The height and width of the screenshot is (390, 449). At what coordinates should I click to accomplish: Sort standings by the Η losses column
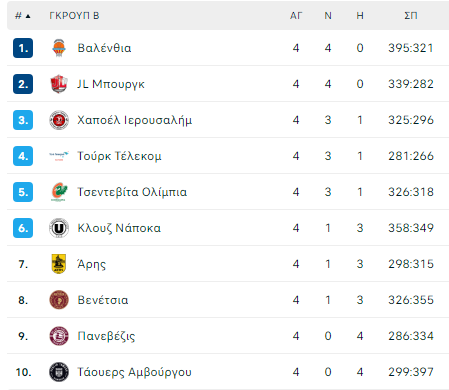pos(360,16)
